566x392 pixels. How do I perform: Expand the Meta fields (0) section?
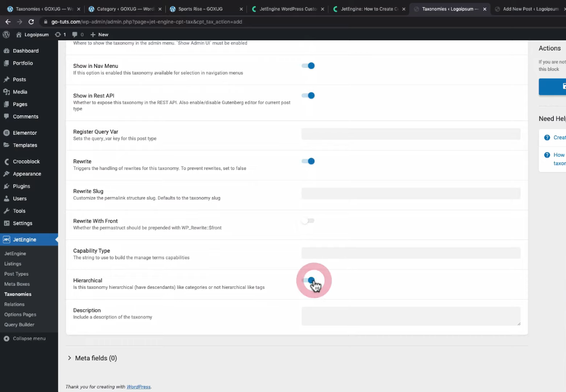pyautogui.click(x=92, y=358)
